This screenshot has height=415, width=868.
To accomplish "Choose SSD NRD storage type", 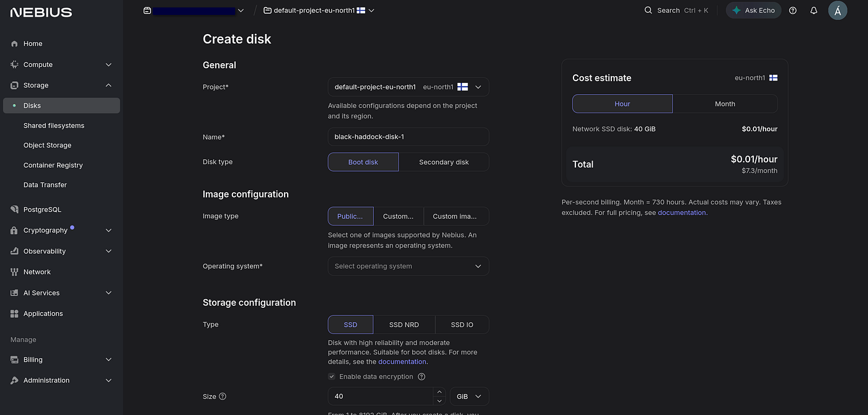I will pos(404,325).
